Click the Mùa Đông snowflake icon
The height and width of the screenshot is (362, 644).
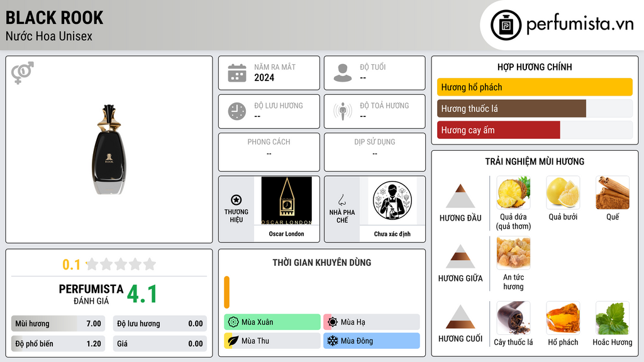pyautogui.click(x=333, y=341)
